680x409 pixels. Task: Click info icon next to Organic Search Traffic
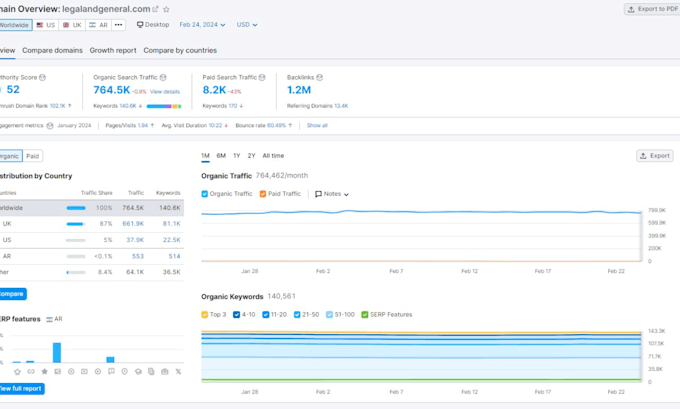163,77
